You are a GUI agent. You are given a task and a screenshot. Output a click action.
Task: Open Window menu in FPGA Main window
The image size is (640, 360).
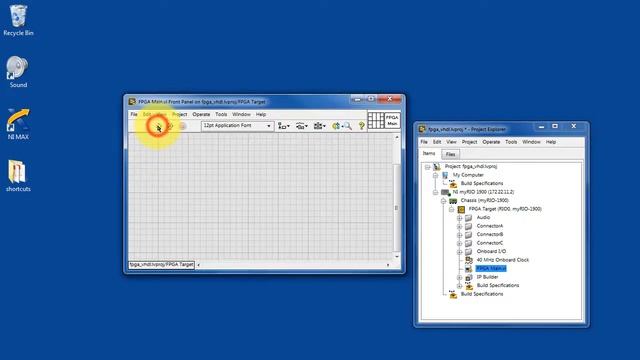(x=241, y=114)
